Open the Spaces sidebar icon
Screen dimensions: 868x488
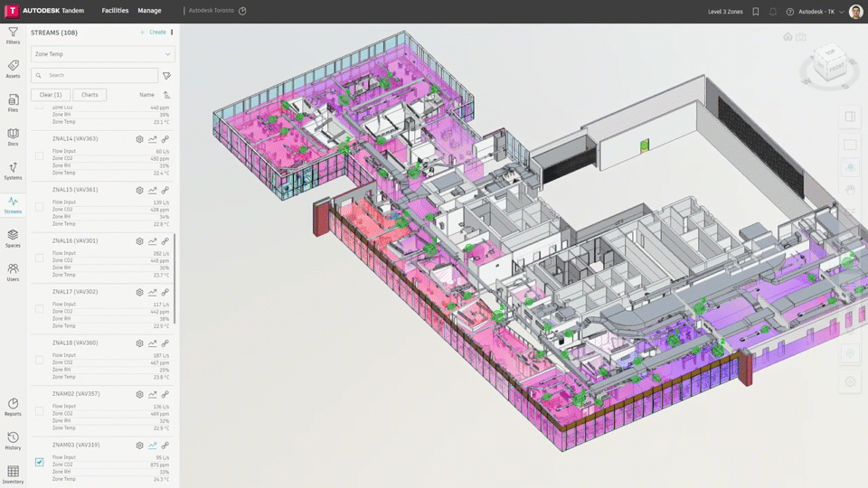pyautogui.click(x=13, y=238)
